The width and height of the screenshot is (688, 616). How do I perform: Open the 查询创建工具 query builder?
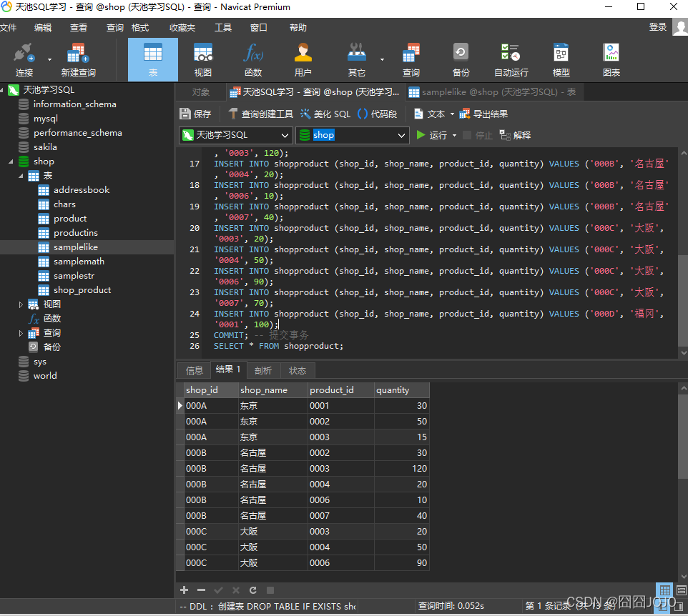tap(260, 114)
